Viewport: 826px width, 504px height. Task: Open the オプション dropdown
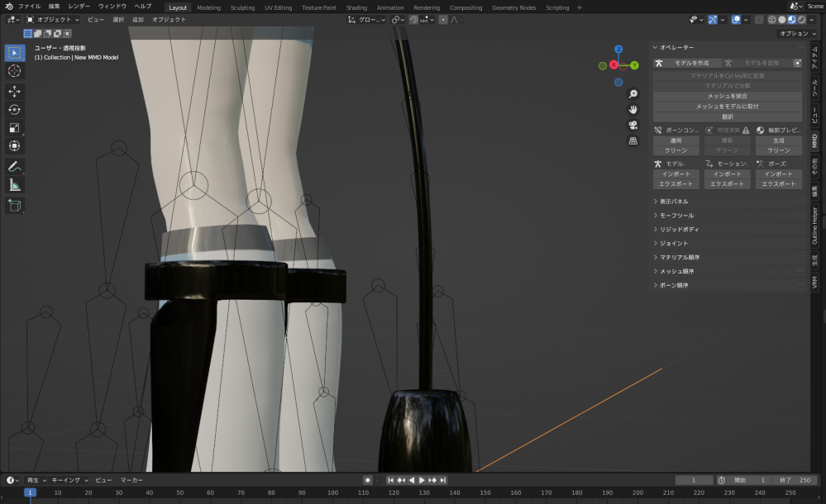(798, 33)
